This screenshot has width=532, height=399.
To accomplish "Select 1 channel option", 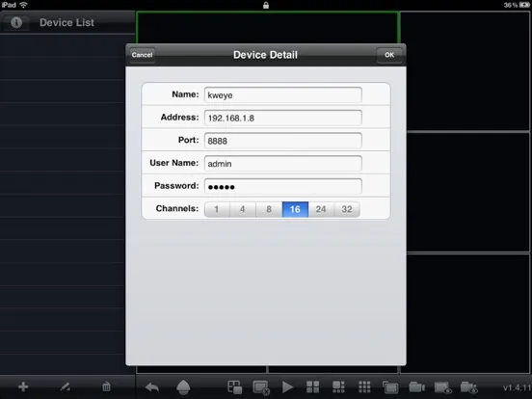I will tap(217, 209).
